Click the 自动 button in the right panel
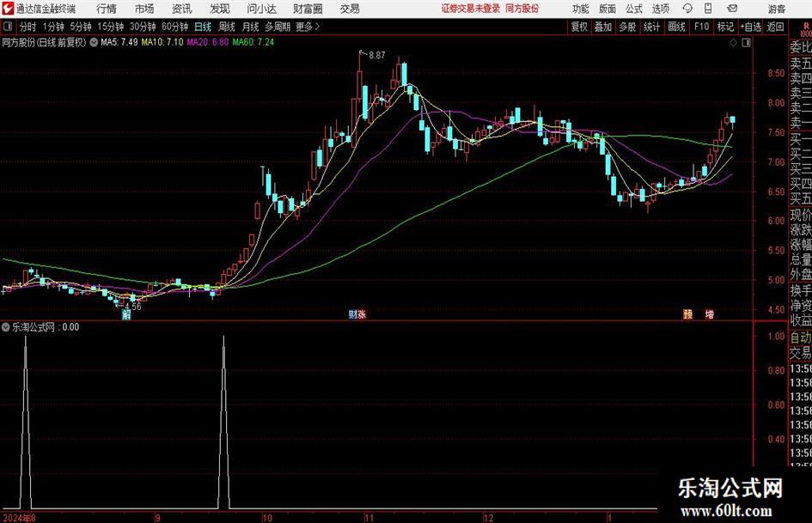 801,338
